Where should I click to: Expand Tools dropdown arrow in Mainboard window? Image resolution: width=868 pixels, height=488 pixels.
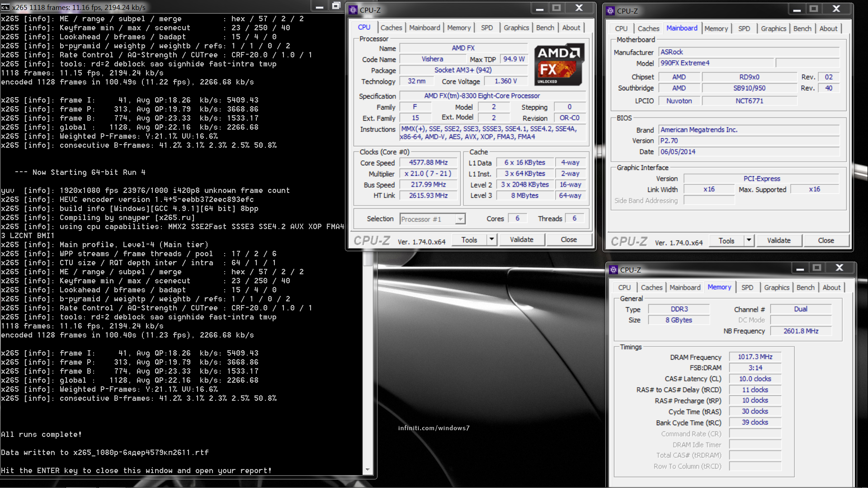tap(749, 240)
